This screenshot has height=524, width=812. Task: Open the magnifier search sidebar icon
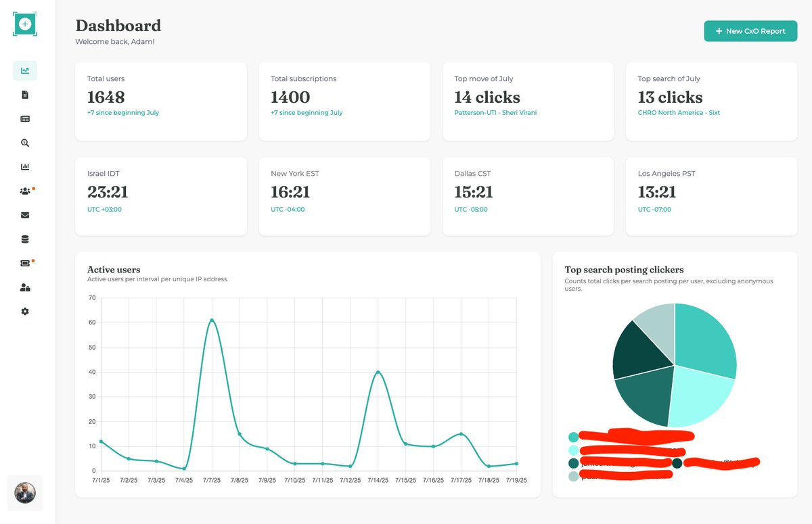tap(25, 143)
